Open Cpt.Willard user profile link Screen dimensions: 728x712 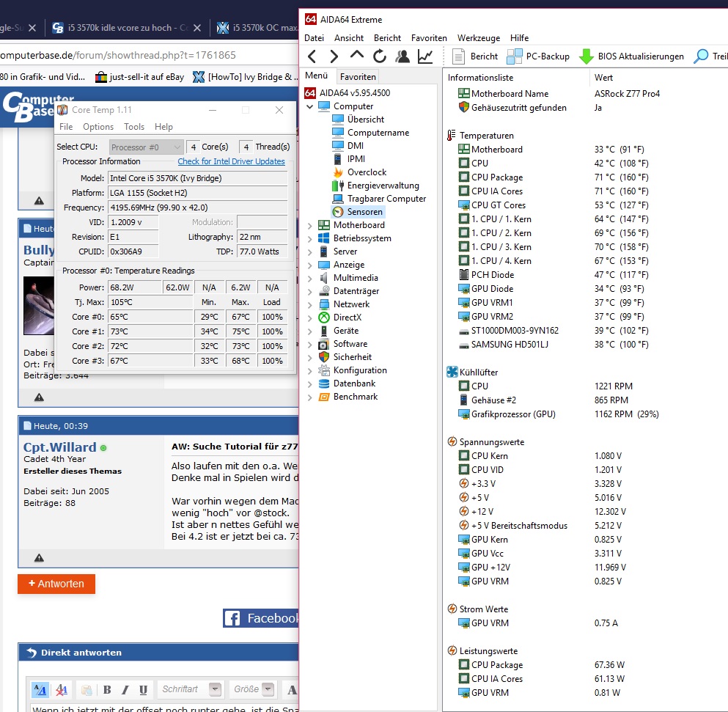tap(60, 447)
